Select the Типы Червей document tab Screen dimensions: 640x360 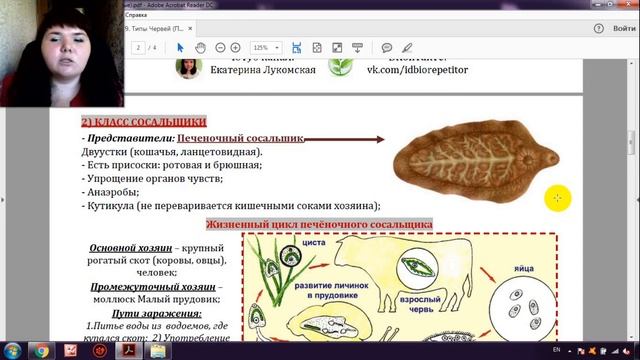(154, 29)
